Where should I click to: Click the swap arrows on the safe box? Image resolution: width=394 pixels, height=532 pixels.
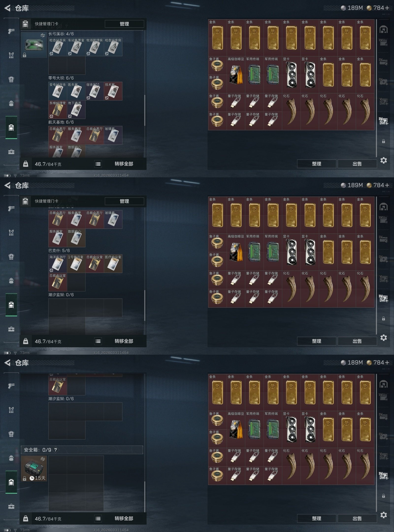(x=43, y=459)
